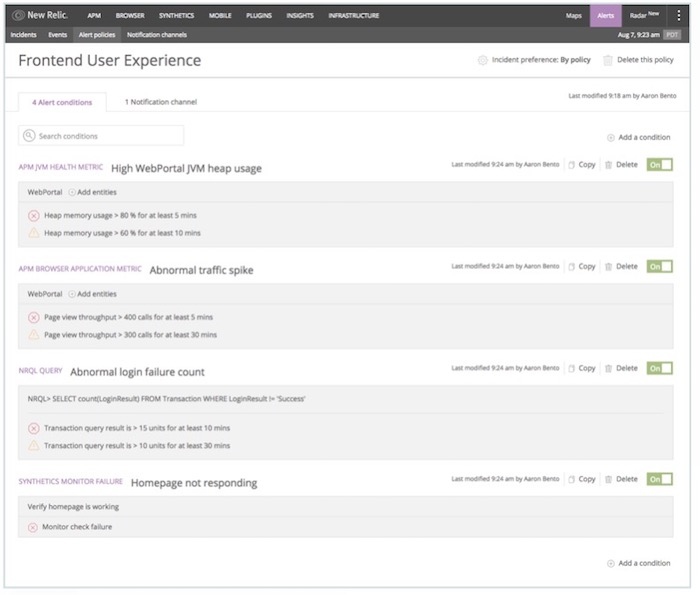Go to the Alert policies sub-tab
This screenshot has width=700, height=595.
click(x=97, y=35)
